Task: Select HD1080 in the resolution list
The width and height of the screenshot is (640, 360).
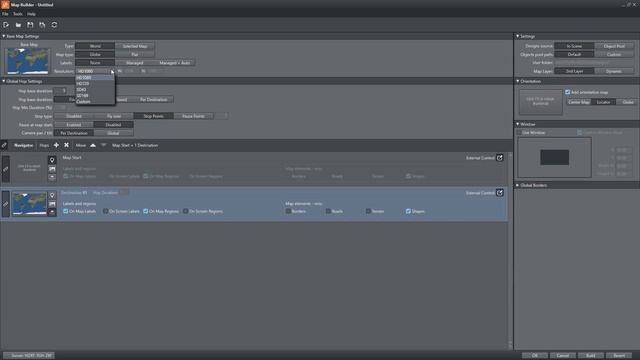Action: tap(95, 78)
